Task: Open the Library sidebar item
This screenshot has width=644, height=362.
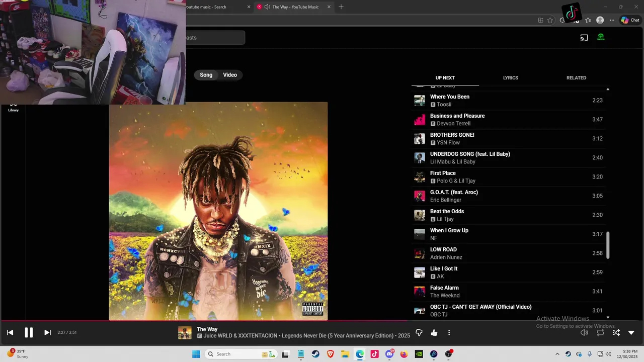Action: coord(14,107)
